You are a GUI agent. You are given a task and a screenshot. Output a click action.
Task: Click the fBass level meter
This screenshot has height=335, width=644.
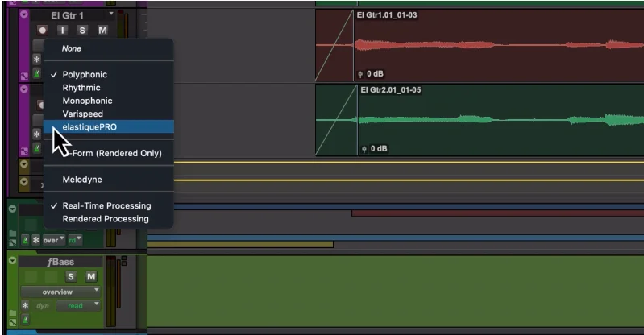click(112, 292)
